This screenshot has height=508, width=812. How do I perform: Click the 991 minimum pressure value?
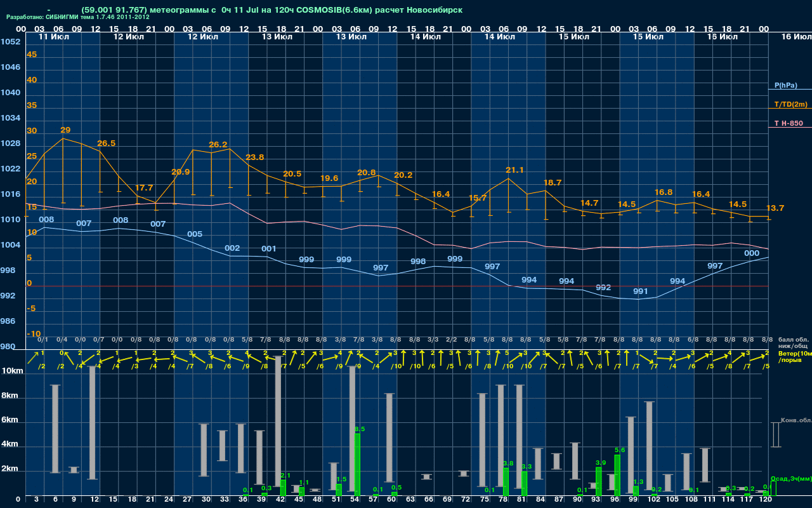pos(641,291)
